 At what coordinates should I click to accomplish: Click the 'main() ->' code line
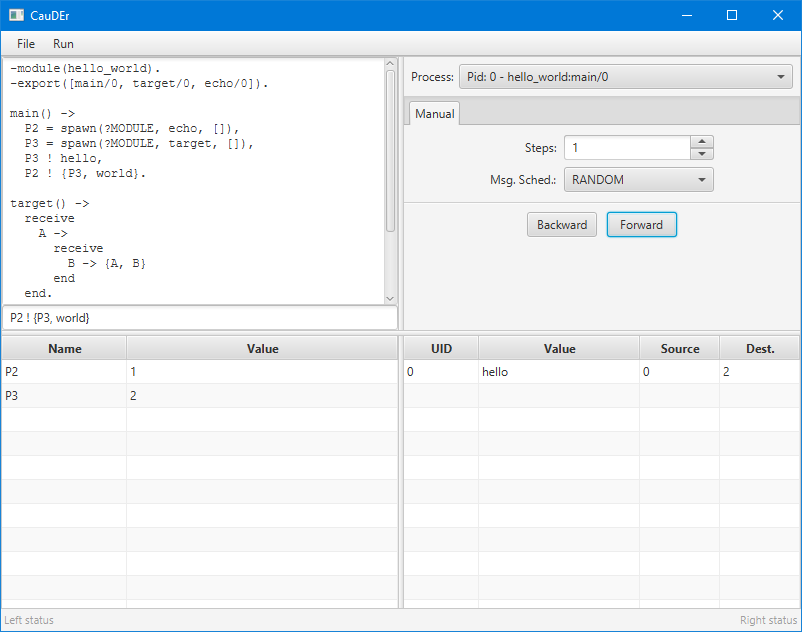tap(42, 114)
